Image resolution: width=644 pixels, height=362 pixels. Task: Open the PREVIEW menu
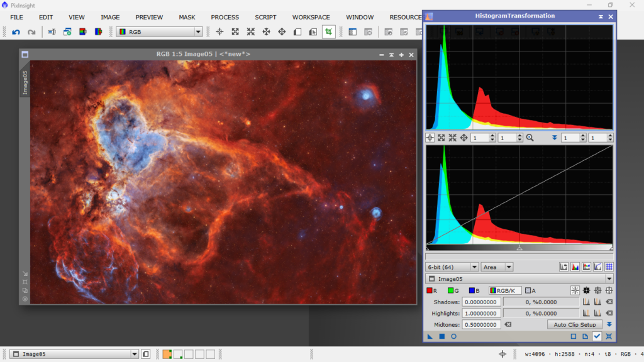pos(149,17)
